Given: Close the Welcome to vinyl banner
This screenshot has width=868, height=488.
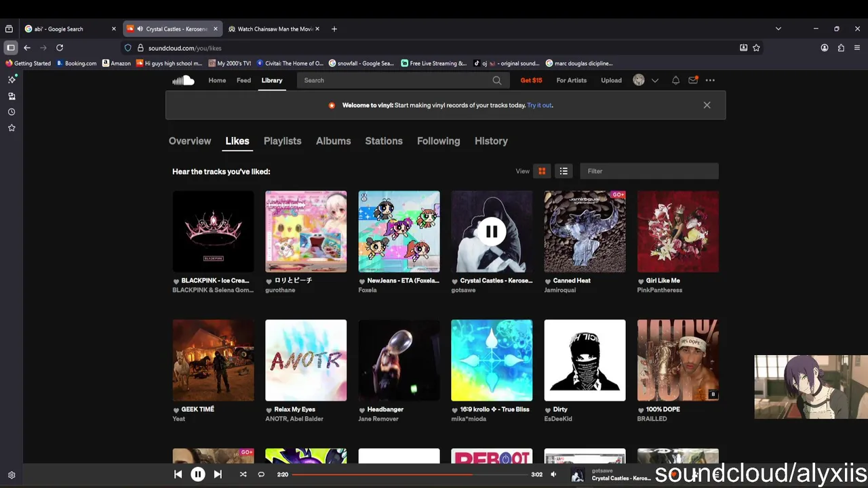Looking at the screenshot, I should 707,105.
